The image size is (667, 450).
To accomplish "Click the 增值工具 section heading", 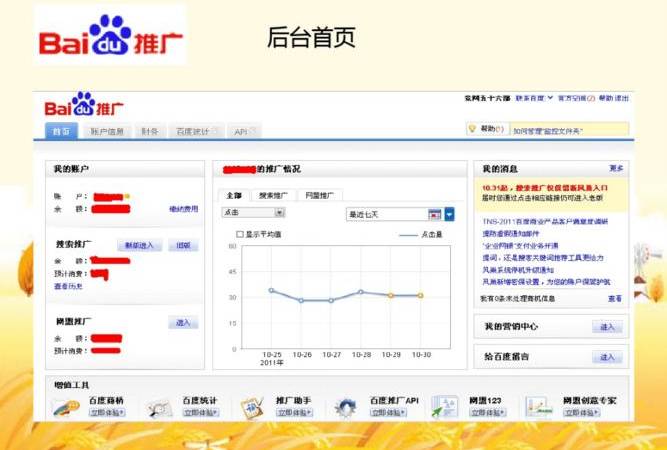I will 71,385.
